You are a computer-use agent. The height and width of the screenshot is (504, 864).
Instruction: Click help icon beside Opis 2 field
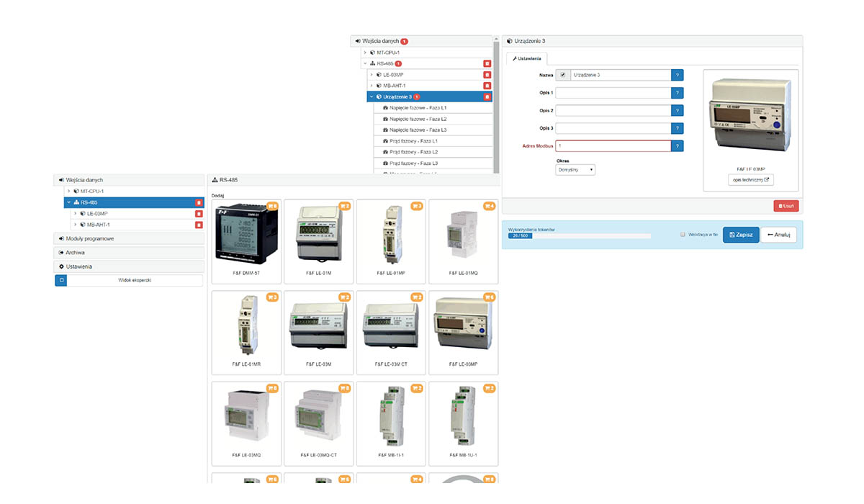tap(677, 111)
